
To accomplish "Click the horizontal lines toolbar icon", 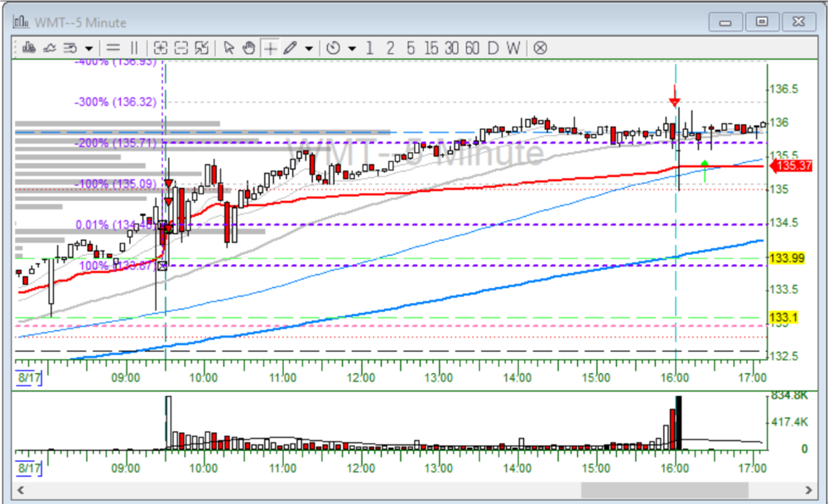I will point(113,48).
